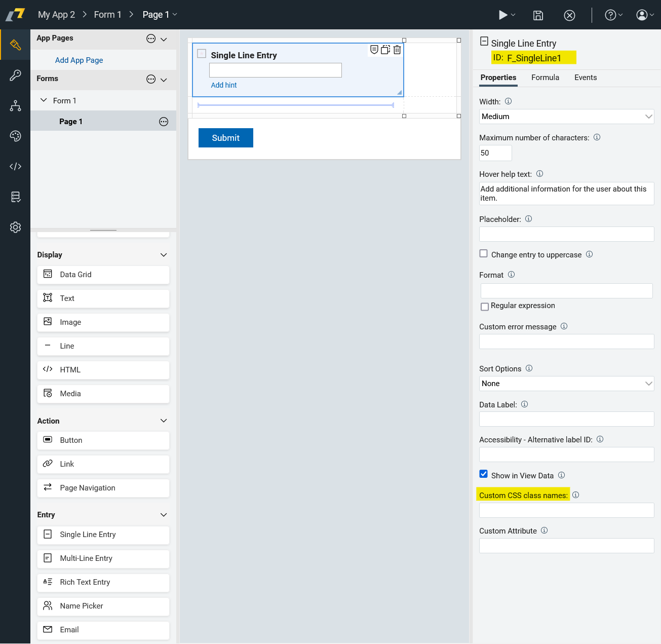This screenshot has width=661, height=644.
Task: Click the Submit button on form
Action: tap(225, 138)
